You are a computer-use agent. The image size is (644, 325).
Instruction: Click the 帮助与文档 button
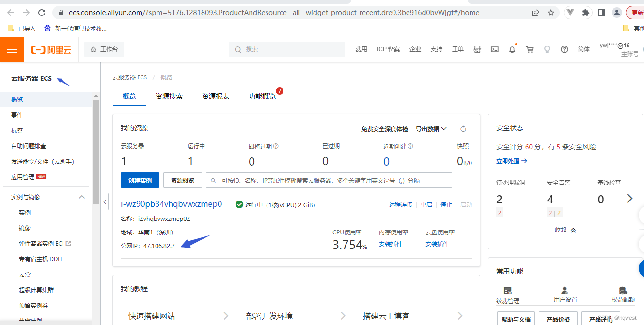[x=516, y=318]
